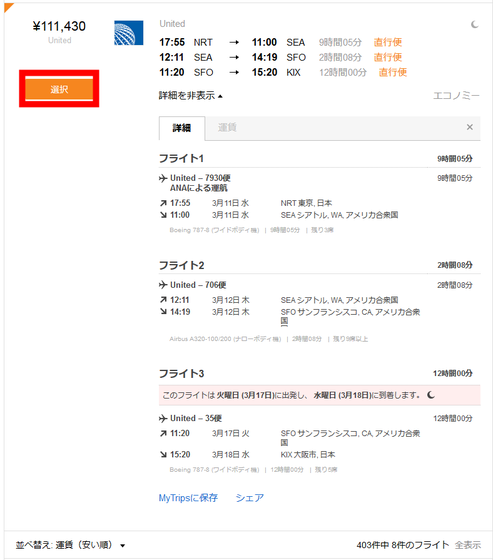Switch to the 運賃 tab
Viewport: 493px width, 560px height.
coord(227,128)
